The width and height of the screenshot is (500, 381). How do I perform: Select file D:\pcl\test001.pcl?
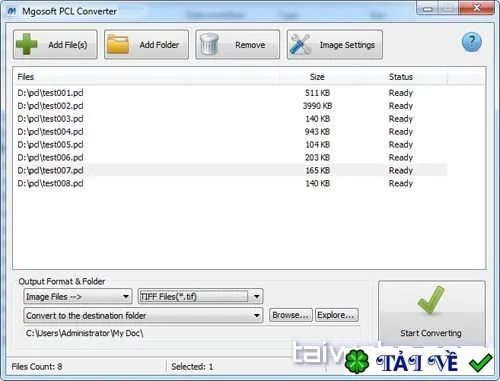[50, 93]
